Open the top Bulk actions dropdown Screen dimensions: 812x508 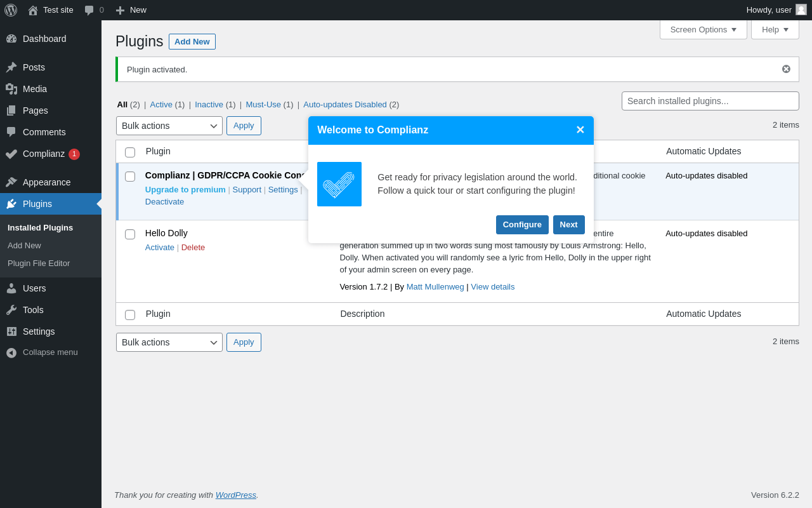click(x=169, y=126)
